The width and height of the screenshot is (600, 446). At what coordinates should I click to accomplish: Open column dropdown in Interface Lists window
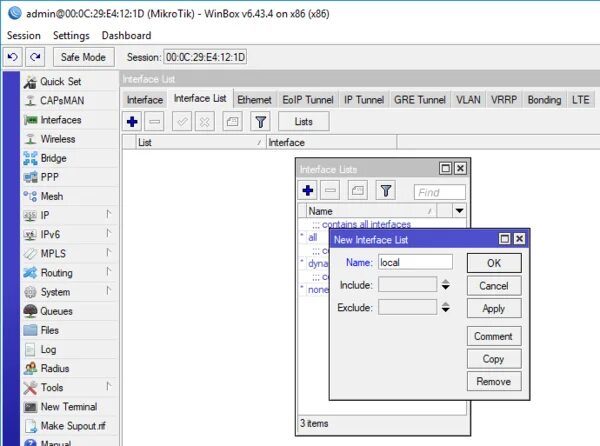(x=459, y=211)
